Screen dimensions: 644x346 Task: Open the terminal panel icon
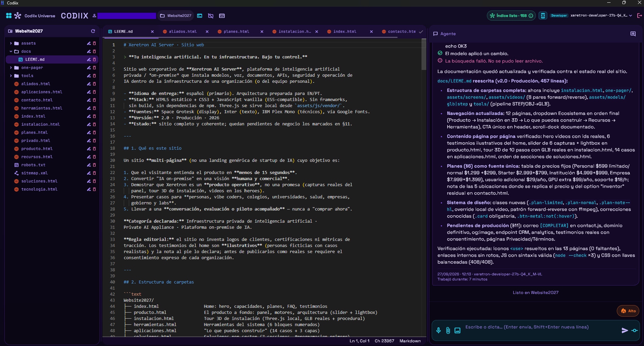pyautogui.click(x=200, y=16)
